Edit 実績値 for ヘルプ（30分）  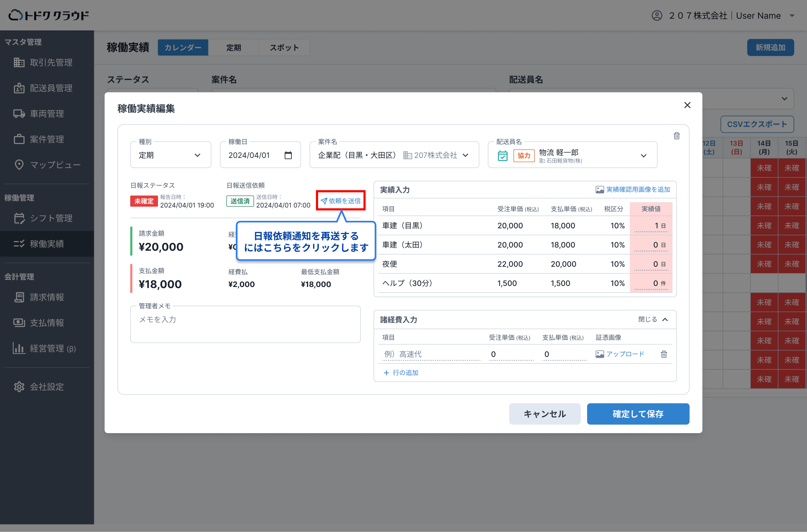pos(651,283)
